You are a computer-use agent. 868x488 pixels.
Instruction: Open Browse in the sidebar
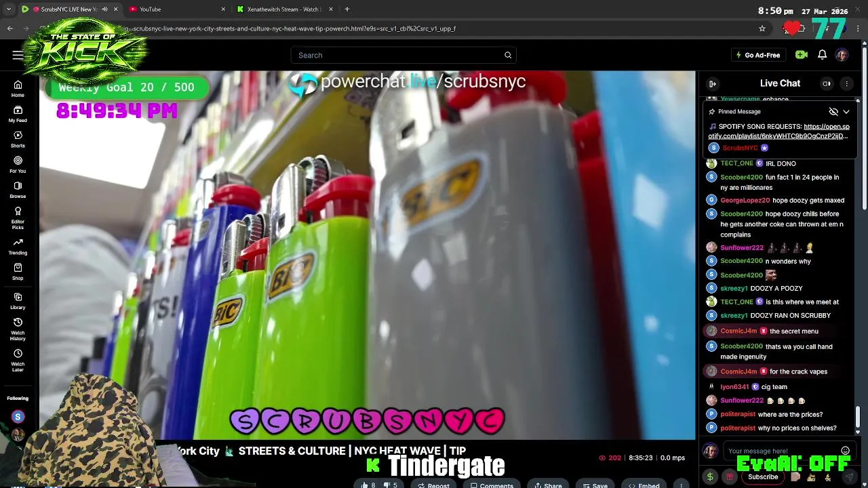[x=18, y=190]
